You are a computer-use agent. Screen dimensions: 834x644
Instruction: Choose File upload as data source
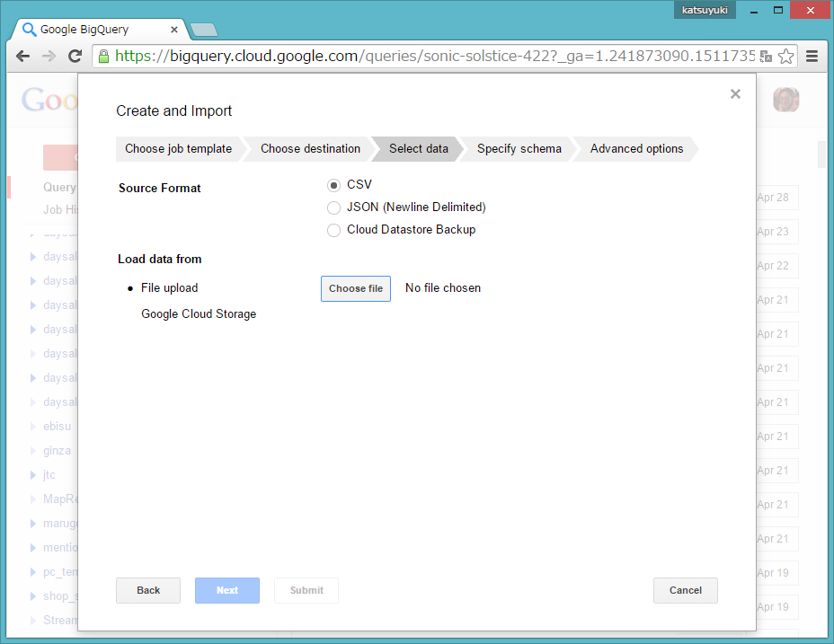coord(169,287)
